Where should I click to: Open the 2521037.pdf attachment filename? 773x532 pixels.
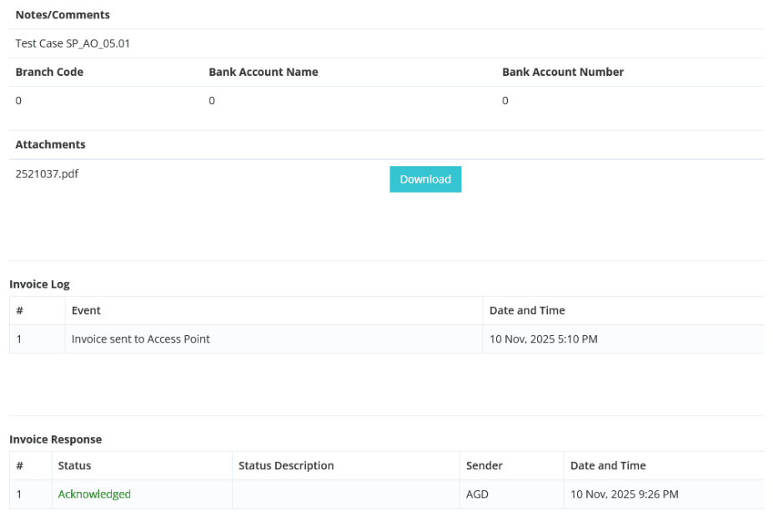(x=47, y=174)
